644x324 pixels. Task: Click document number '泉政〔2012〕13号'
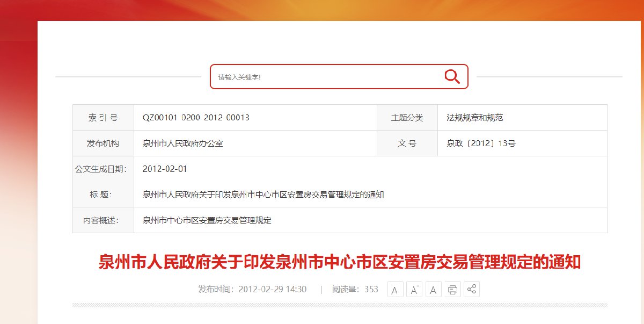coord(481,143)
